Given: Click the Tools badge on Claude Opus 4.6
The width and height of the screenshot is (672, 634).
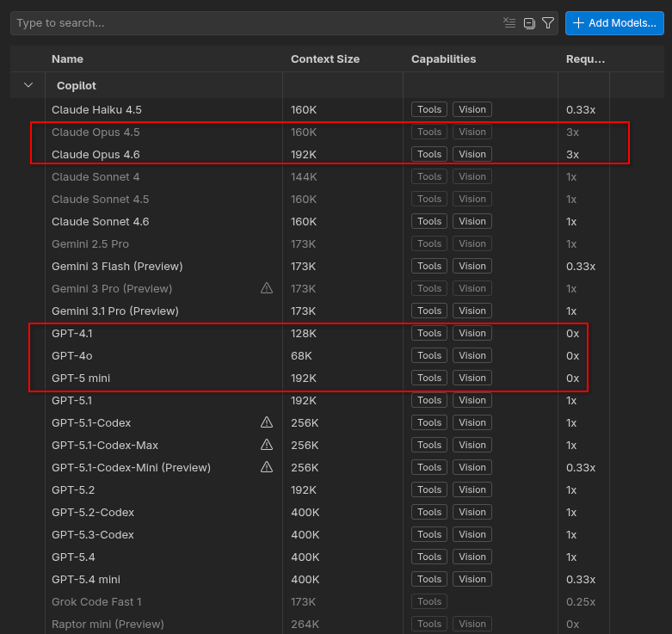Looking at the screenshot, I should coord(429,154).
